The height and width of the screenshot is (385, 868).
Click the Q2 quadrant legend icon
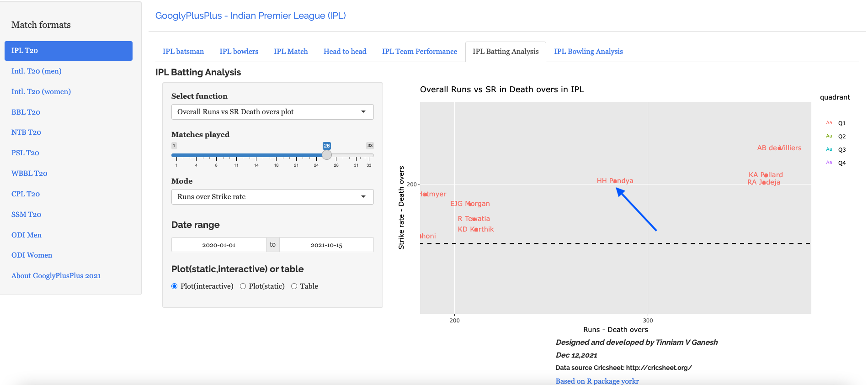[829, 136]
